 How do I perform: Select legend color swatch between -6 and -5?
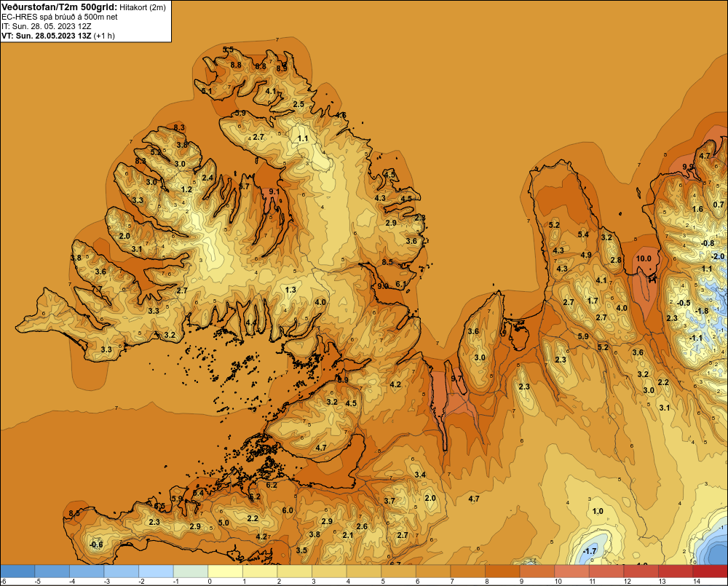tap(17, 571)
